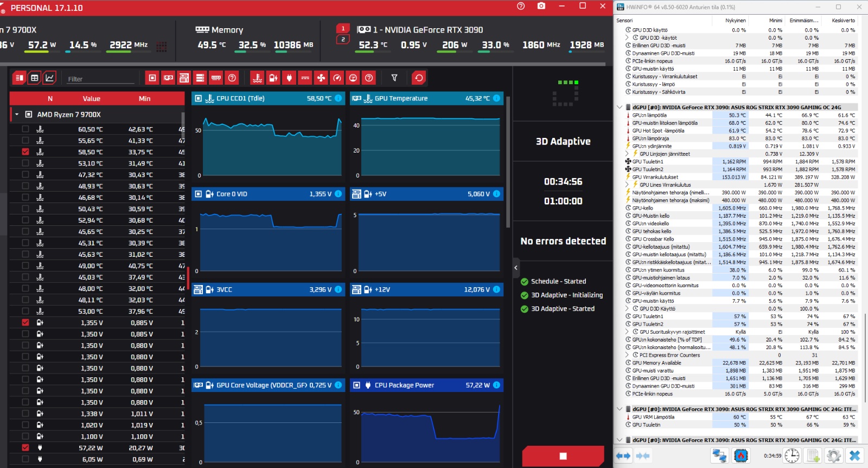Show info for CPU Package Power graph
Viewport: 868px width, 468px height.
click(x=496, y=385)
